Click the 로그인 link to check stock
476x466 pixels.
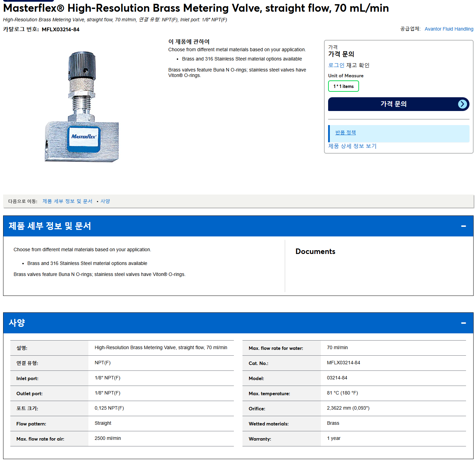[x=336, y=65]
